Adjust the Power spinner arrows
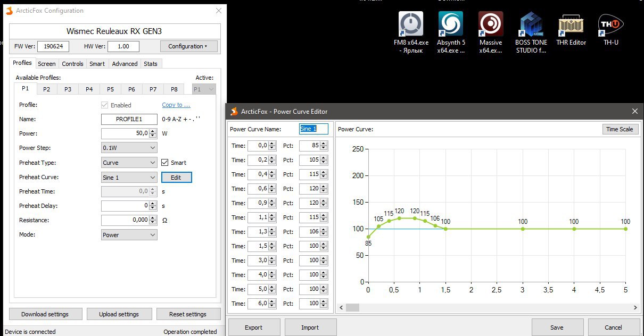The image size is (644, 336). coord(153,133)
